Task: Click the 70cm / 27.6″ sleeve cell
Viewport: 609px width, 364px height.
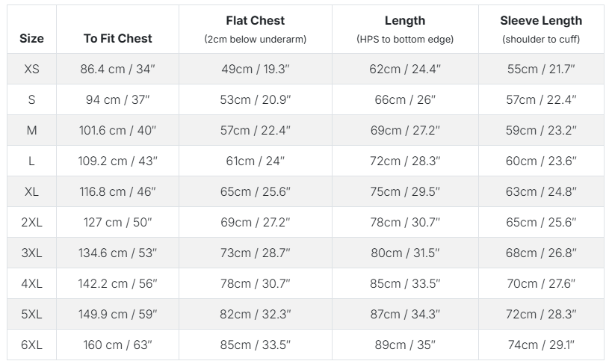Action: pyautogui.click(x=541, y=283)
